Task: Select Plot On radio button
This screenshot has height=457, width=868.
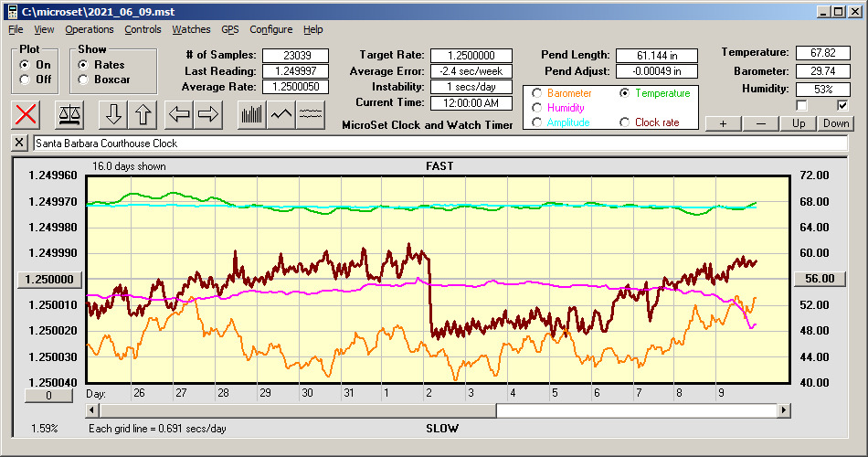Action: pos(25,65)
